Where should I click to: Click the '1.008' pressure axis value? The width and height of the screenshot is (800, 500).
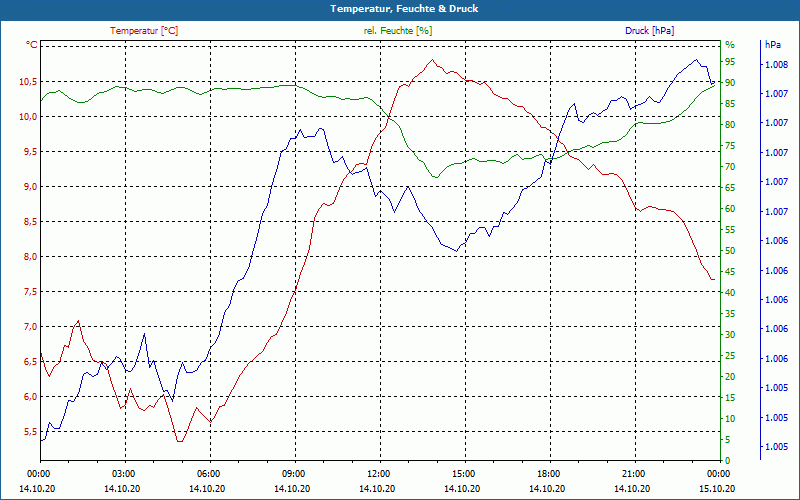point(777,65)
